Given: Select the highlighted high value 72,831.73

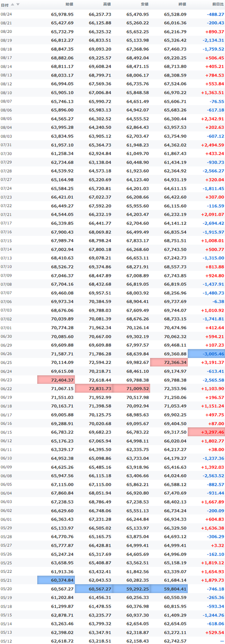Looking at the screenshot, I should coord(94,389).
